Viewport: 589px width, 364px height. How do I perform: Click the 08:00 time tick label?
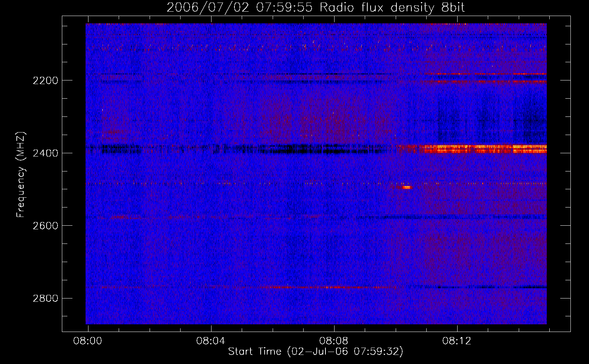tap(88, 341)
